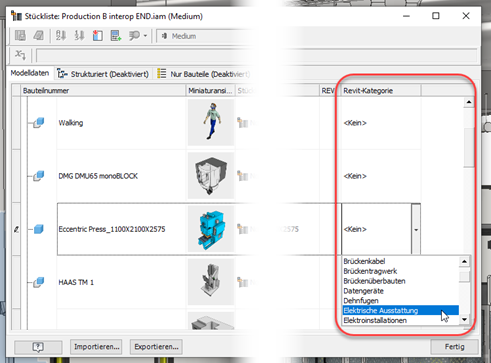The height and width of the screenshot is (363, 491).
Task: Click the DMG DMU65 row <Kein> category cell
Action: (381, 176)
